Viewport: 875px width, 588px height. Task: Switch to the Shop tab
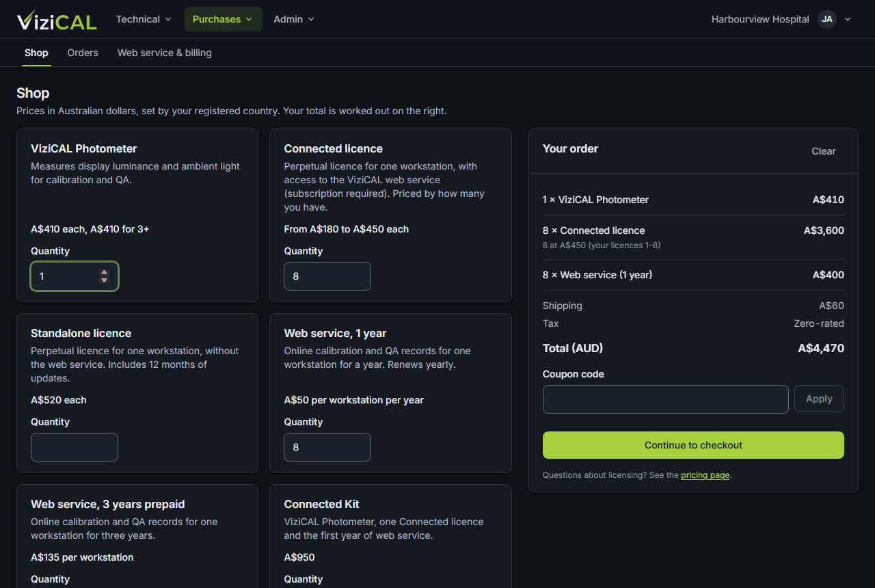[36, 53]
